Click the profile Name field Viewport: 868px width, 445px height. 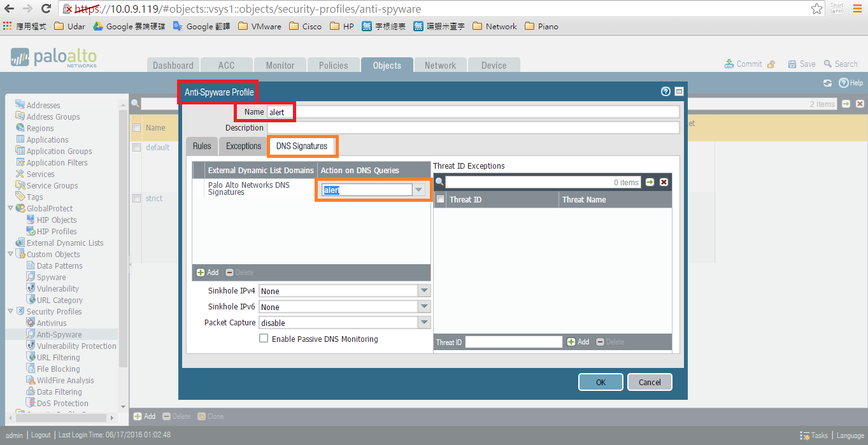(473, 112)
